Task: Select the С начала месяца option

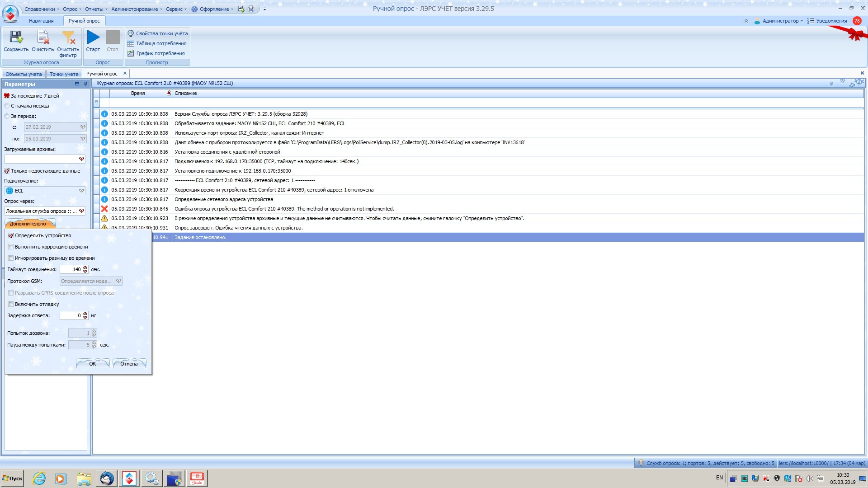Action: [x=26, y=106]
